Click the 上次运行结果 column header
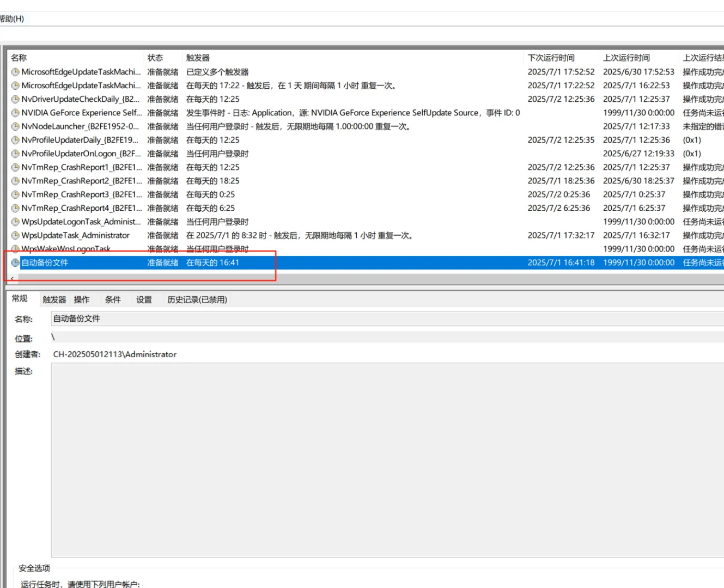724x588 pixels. pyautogui.click(x=702, y=58)
